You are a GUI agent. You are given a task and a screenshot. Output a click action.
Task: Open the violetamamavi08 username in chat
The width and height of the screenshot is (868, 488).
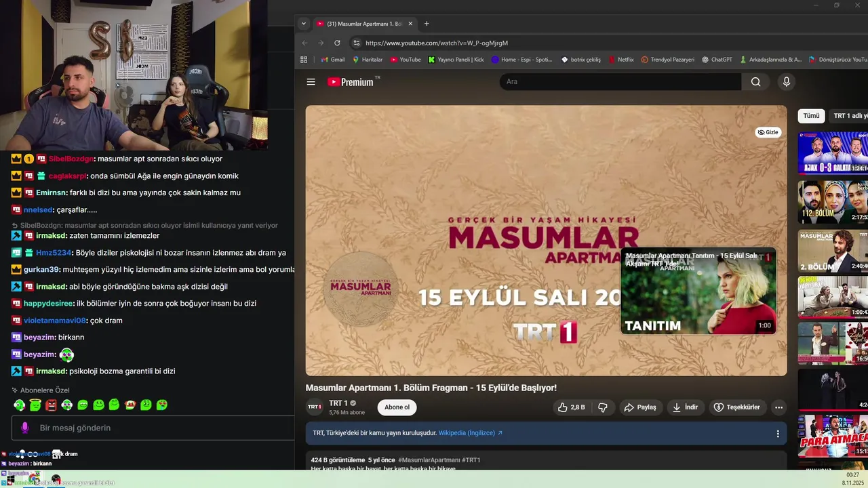point(55,321)
